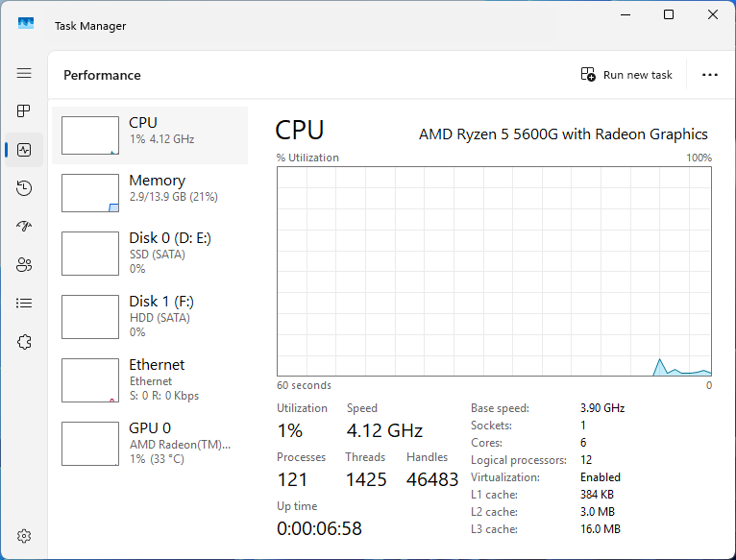Click the Task Manager app icon
The height and width of the screenshot is (560, 736).
(26, 23)
